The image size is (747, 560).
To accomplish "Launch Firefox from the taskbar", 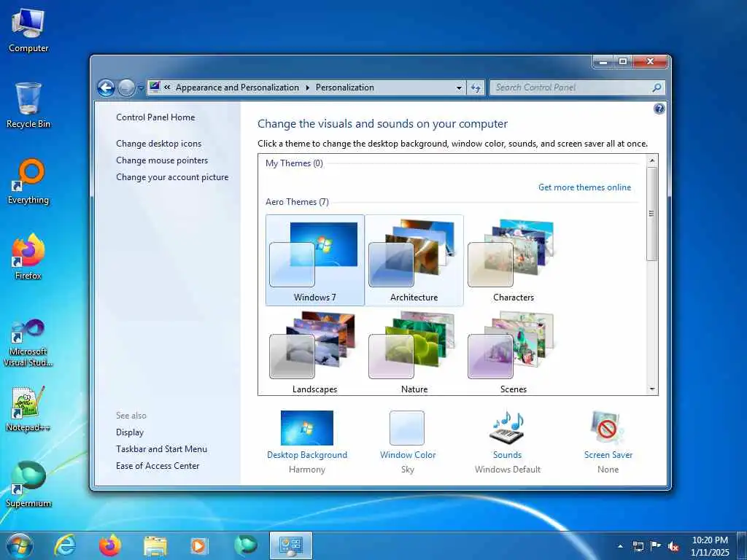I will 110,545.
